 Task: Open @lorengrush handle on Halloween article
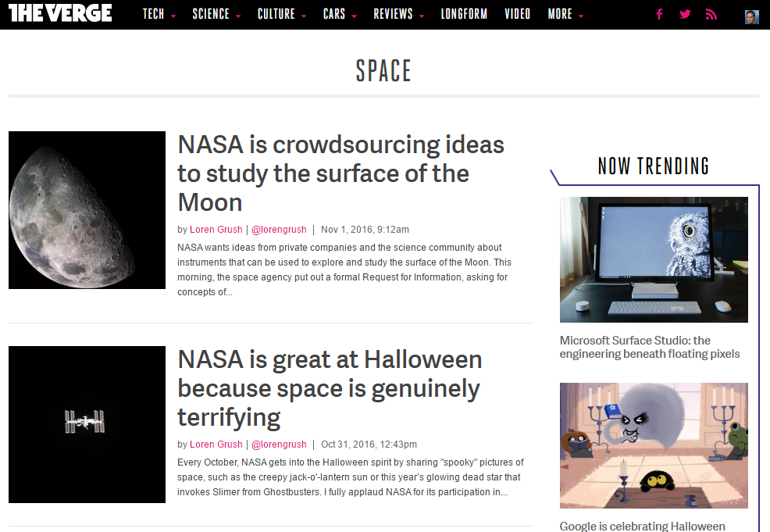click(x=279, y=444)
